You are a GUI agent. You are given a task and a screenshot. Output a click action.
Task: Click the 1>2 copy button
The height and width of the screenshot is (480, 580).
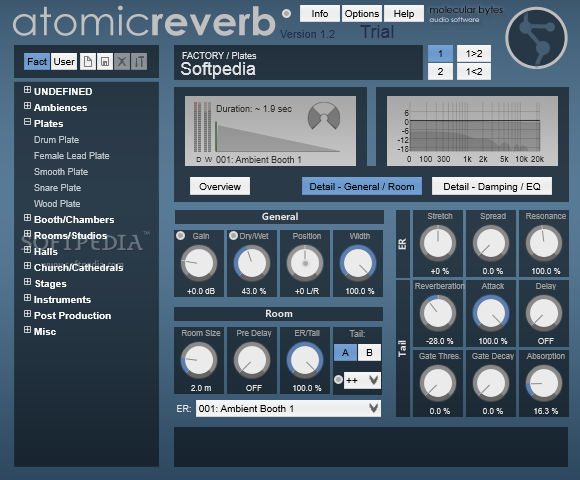coord(474,54)
